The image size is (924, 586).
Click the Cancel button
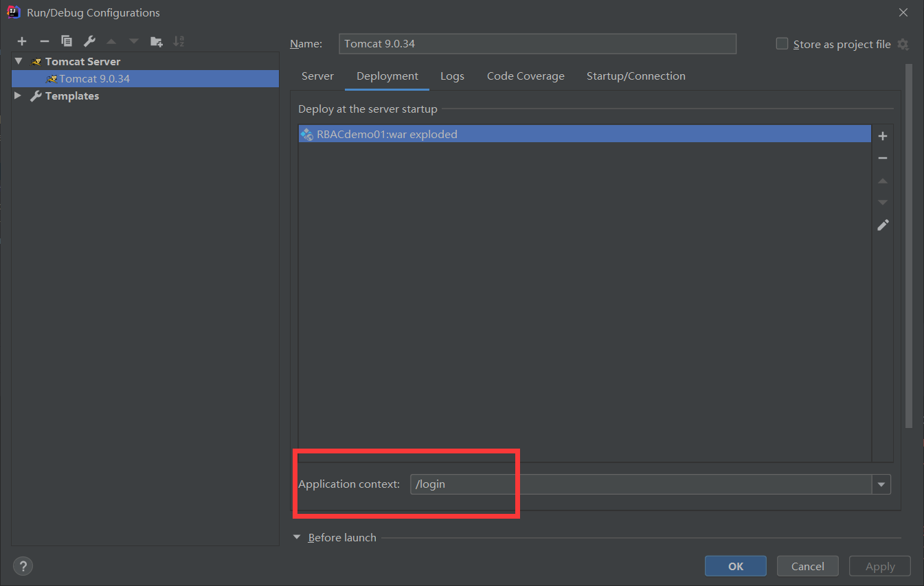pos(808,566)
